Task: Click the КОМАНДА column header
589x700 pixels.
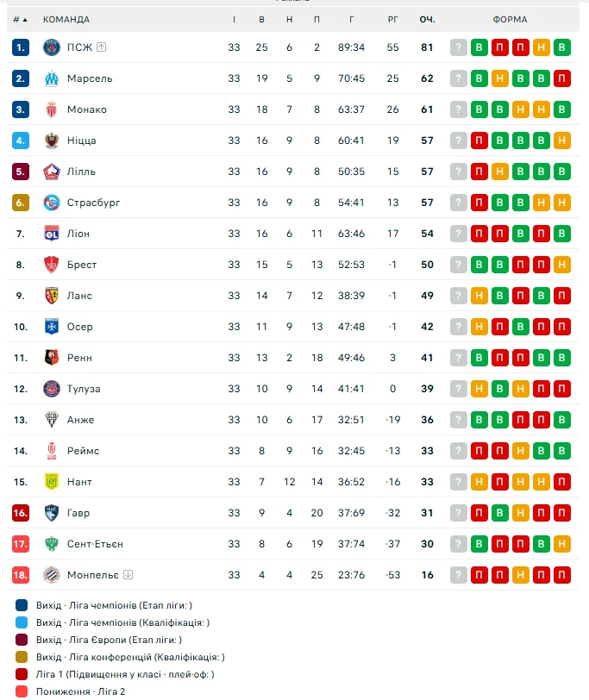Action: [66, 19]
